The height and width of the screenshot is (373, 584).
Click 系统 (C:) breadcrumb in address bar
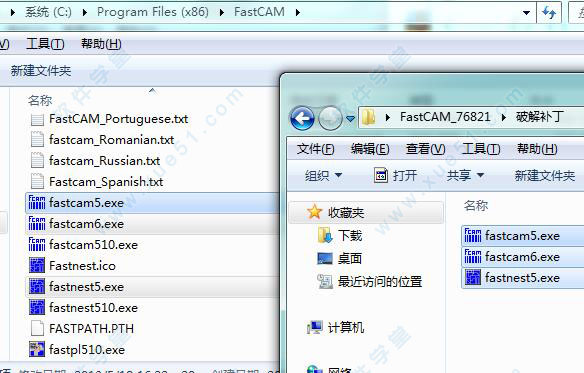point(48,12)
